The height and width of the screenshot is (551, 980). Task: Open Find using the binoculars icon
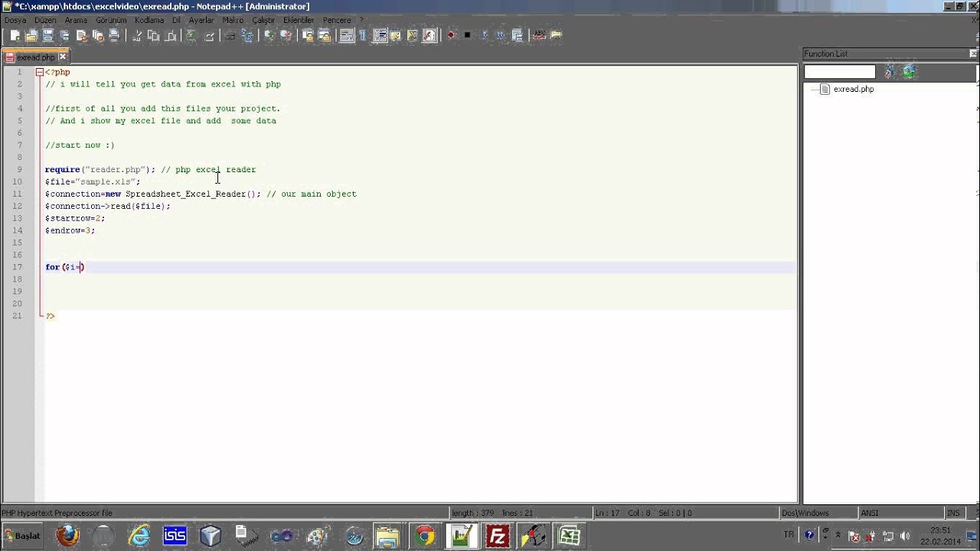pos(230,35)
